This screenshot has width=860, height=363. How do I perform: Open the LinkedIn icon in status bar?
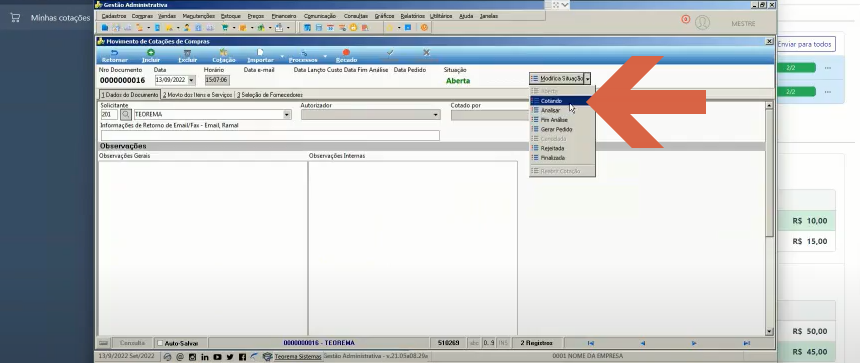(x=205, y=357)
